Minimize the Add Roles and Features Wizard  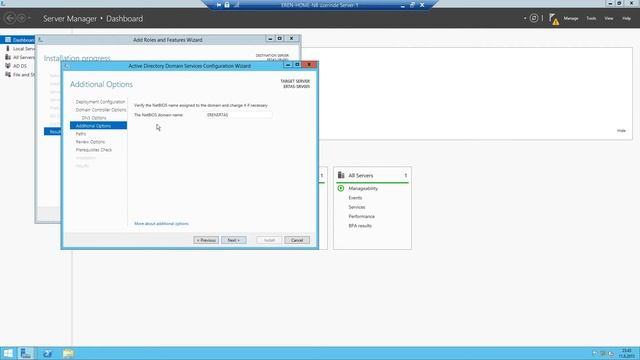pyautogui.click(x=270, y=38)
